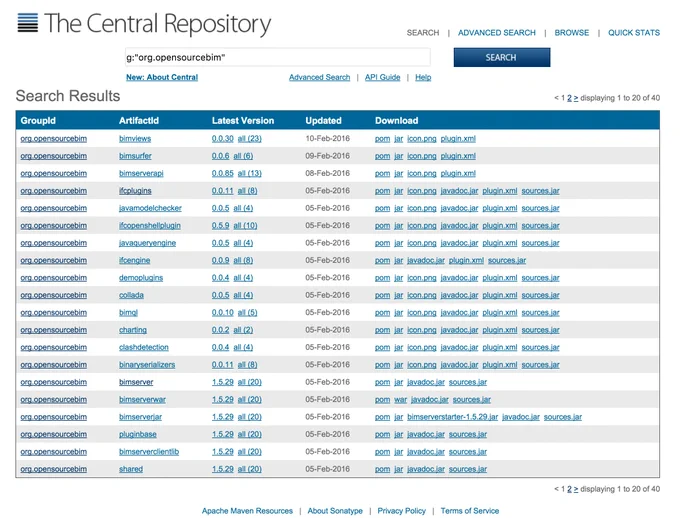The width and height of the screenshot is (680, 518).
Task: Open the bimserverapi artifact link
Action: (x=141, y=174)
